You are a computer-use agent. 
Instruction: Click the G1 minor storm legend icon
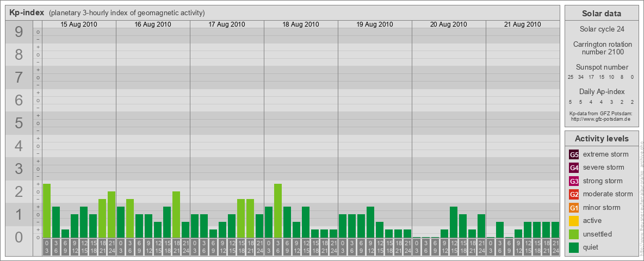tap(574, 208)
